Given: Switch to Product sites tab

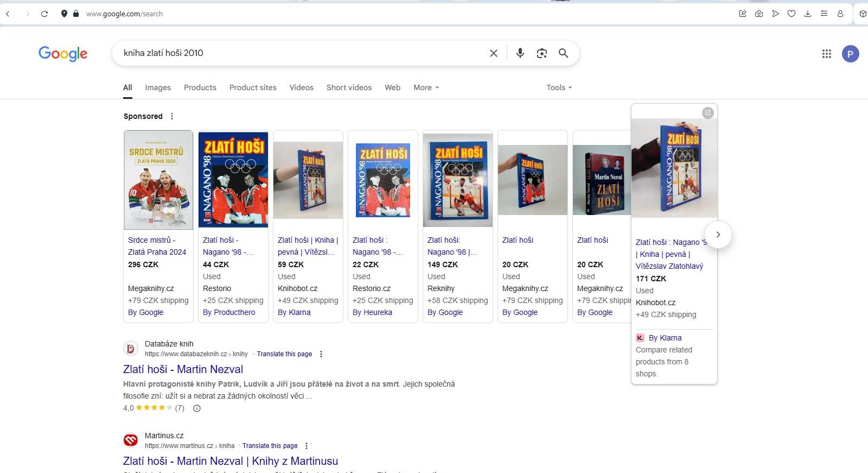Looking at the screenshot, I should coord(253,87).
